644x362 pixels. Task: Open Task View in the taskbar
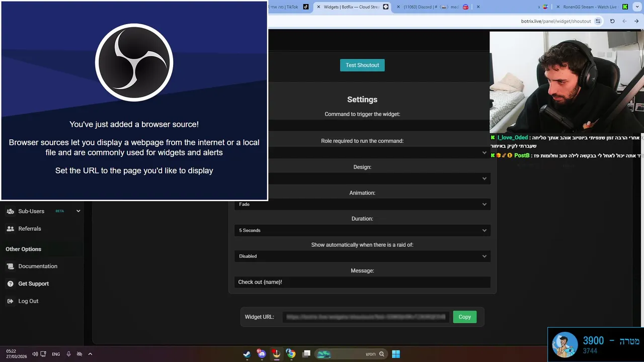pyautogui.click(x=306, y=354)
